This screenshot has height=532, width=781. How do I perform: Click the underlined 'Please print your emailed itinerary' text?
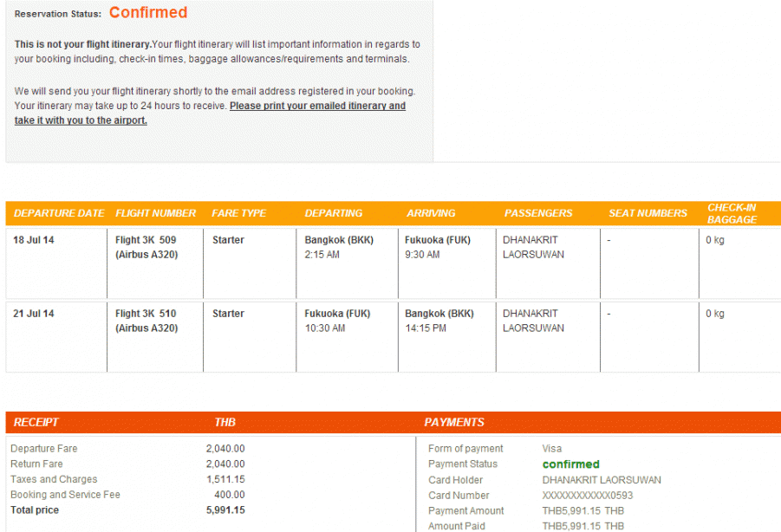tap(317, 106)
